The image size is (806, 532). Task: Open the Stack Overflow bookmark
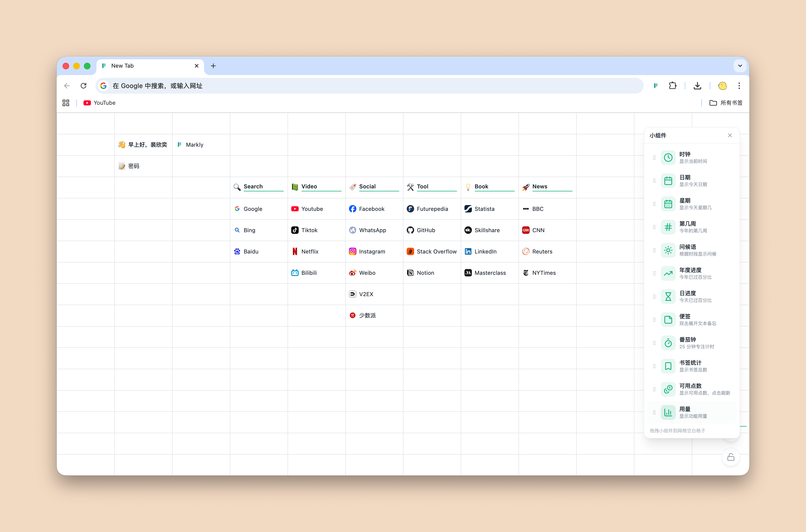tap(436, 251)
